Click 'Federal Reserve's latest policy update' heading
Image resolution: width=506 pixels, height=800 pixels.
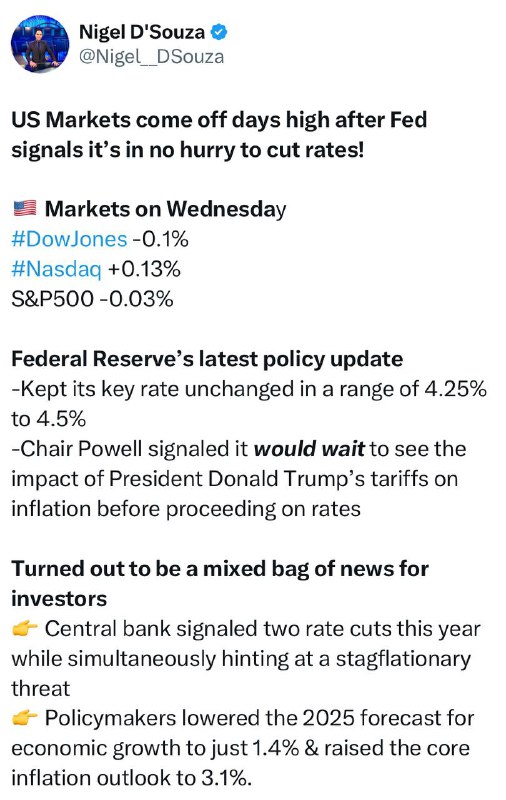[x=207, y=359]
